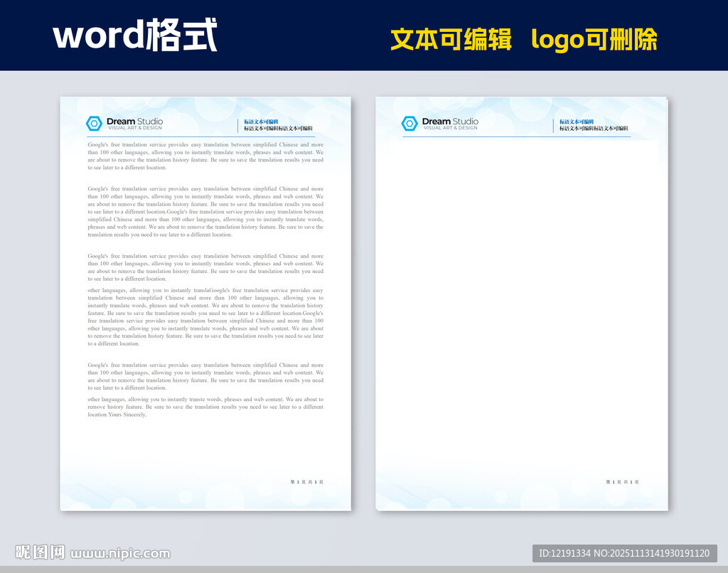The height and width of the screenshot is (573, 728).
Task: Click 第1页共1页 footer on left page
Action: pos(307,481)
